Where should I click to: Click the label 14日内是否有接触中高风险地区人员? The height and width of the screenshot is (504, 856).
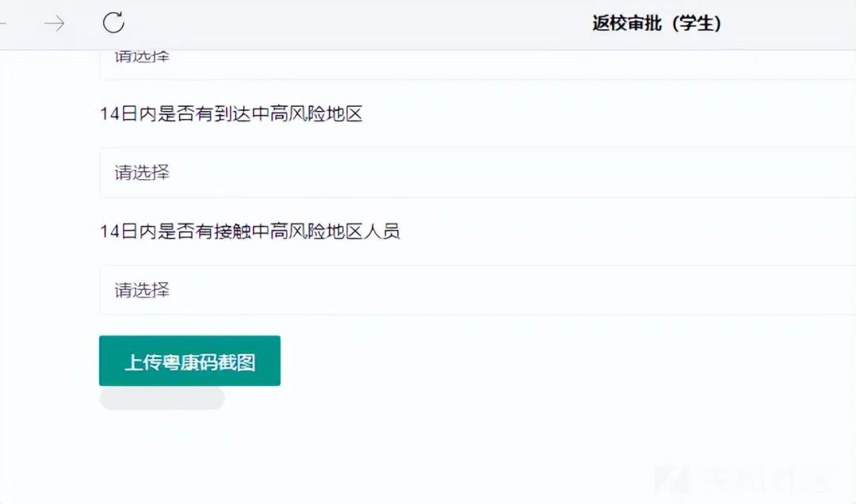point(250,231)
